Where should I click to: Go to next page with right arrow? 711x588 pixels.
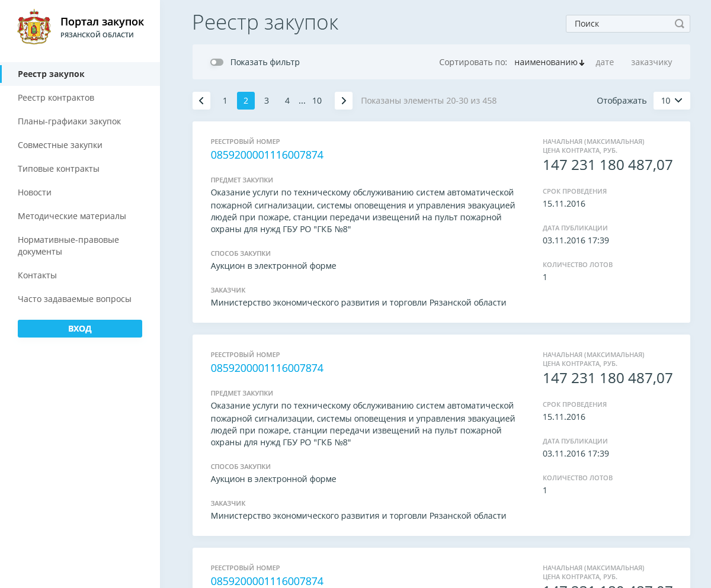(344, 101)
